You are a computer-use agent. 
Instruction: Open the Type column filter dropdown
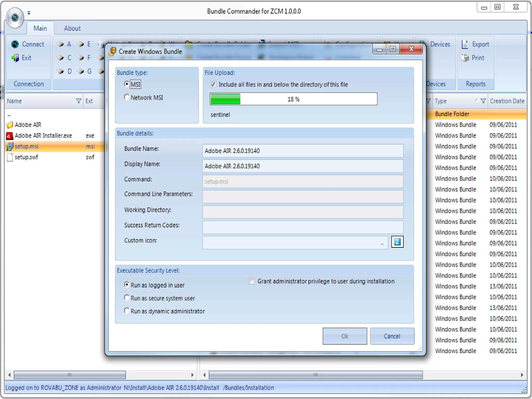tap(483, 101)
